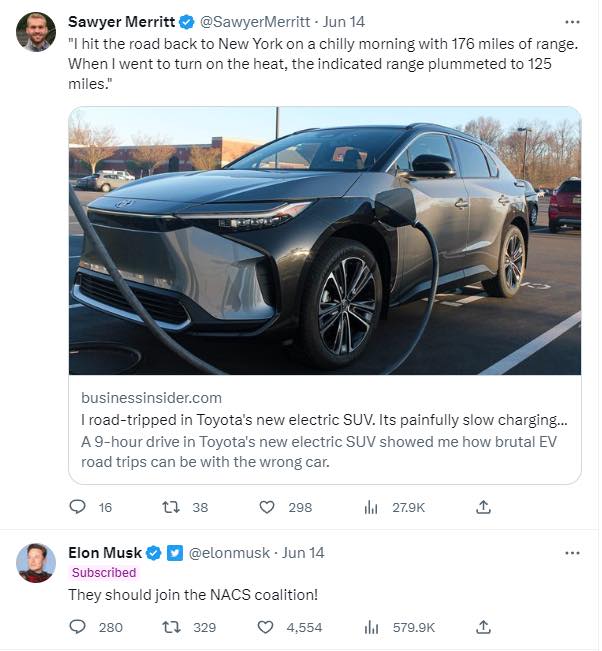
Task: Click the @elonmusk handle
Action: (x=229, y=553)
